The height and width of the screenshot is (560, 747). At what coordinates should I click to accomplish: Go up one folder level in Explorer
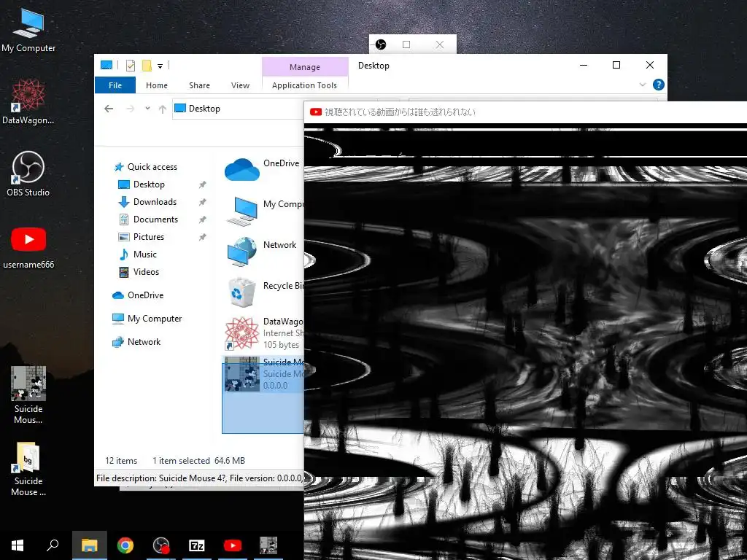click(163, 109)
